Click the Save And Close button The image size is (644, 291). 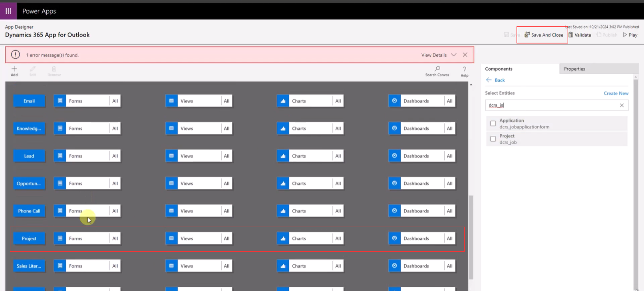[x=544, y=35]
